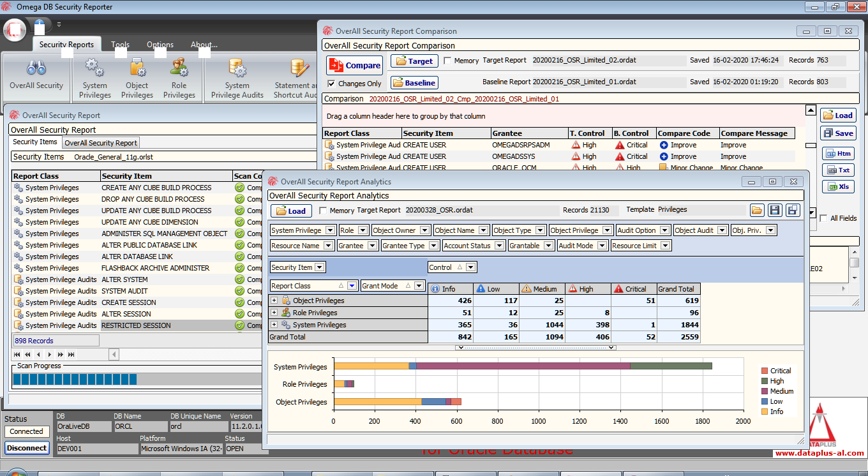Go to last record in Security Report

pos(71,354)
